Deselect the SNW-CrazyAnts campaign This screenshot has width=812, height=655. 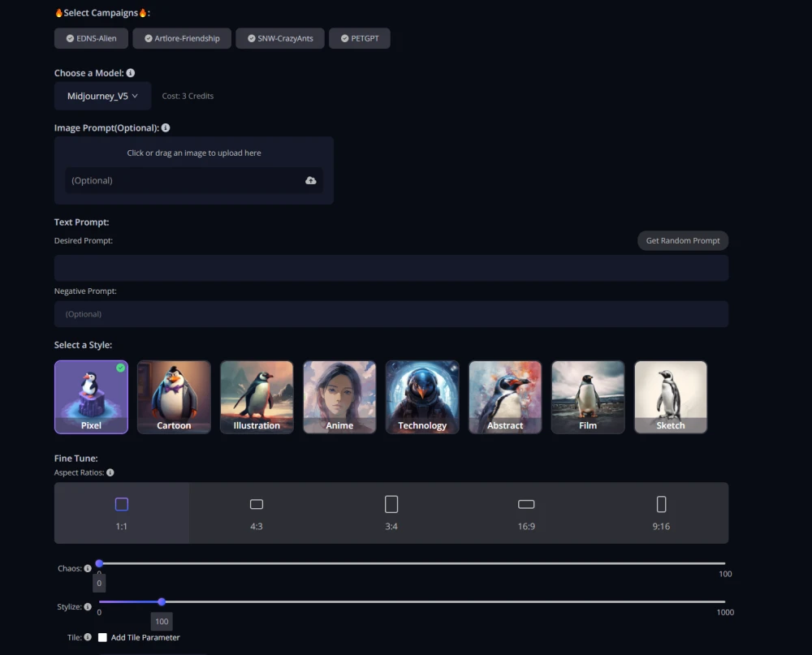(280, 38)
